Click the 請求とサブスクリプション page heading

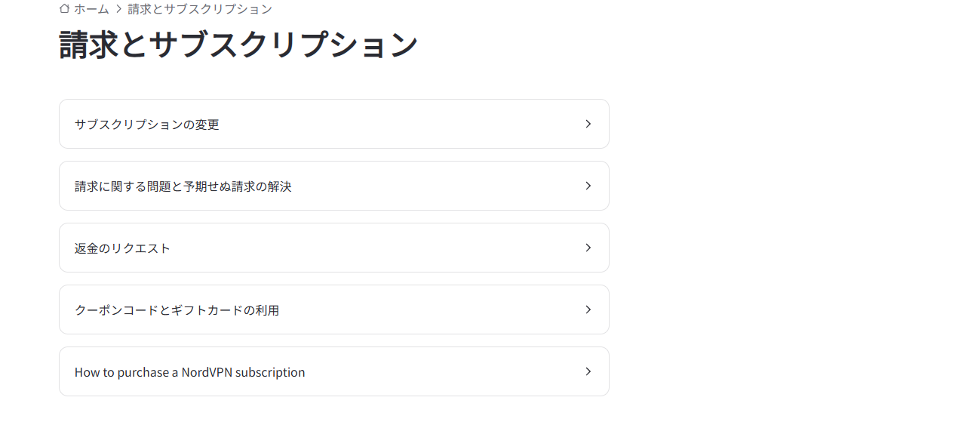pyautogui.click(x=238, y=45)
